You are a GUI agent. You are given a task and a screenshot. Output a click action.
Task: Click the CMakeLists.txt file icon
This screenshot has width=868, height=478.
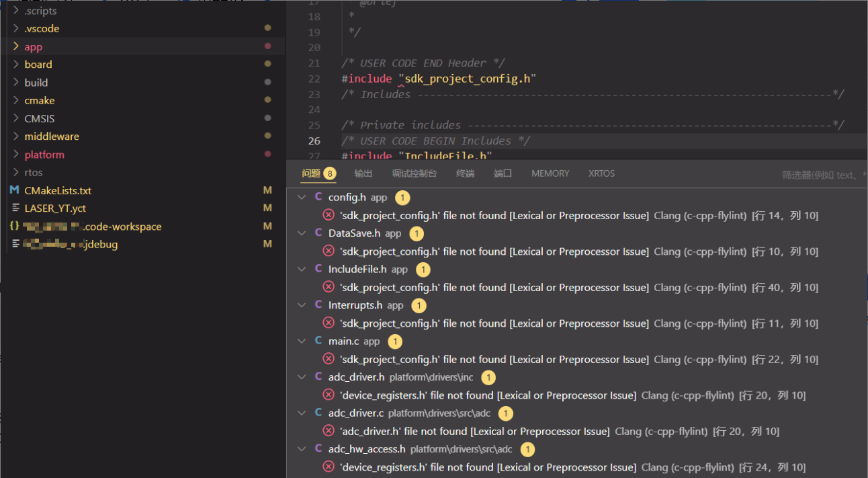tap(15, 190)
